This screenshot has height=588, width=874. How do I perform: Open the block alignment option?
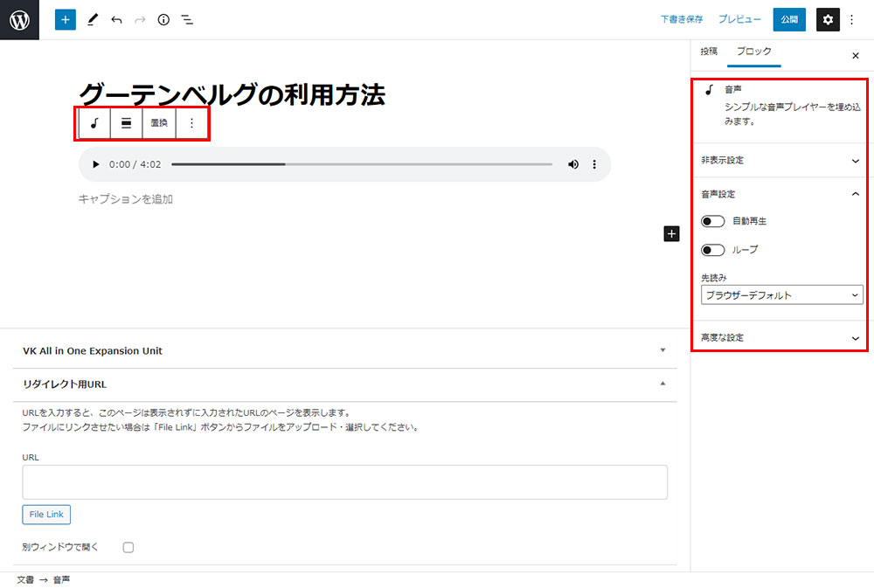point(126,123)
